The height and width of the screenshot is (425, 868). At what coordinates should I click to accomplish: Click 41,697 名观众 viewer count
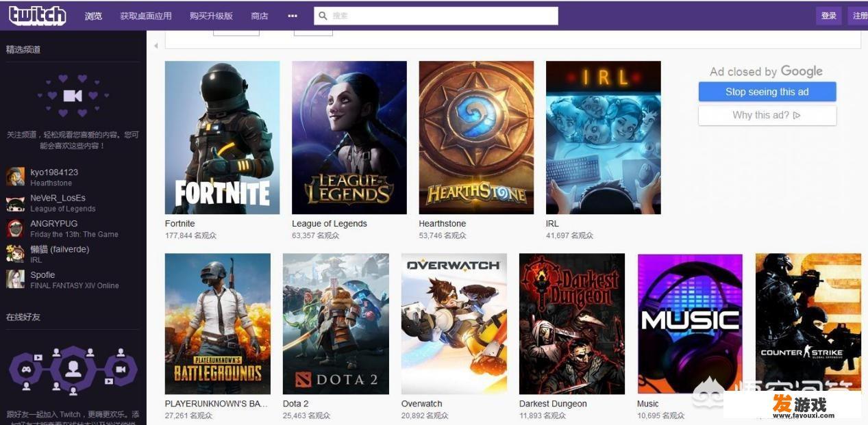[569, 235]
